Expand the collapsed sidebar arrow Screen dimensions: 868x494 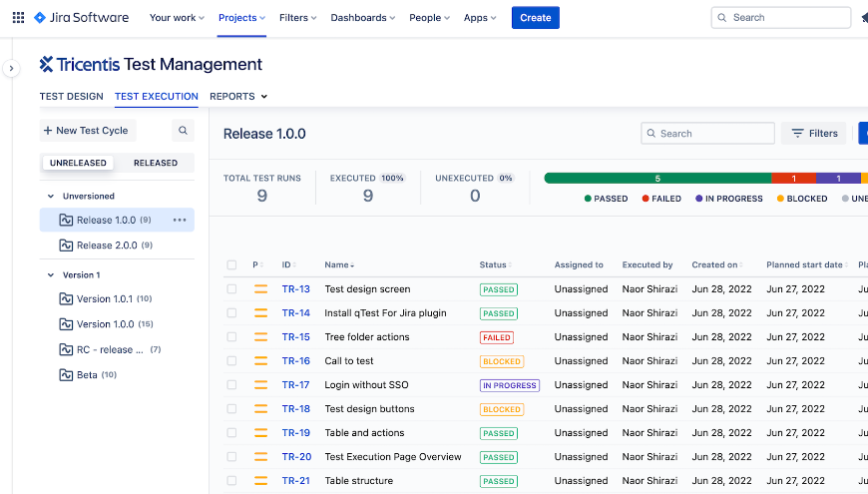(x=11, y=69)
